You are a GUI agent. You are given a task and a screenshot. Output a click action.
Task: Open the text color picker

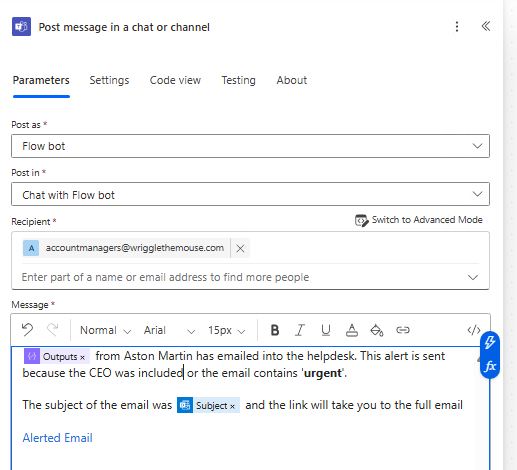(352, 330)
